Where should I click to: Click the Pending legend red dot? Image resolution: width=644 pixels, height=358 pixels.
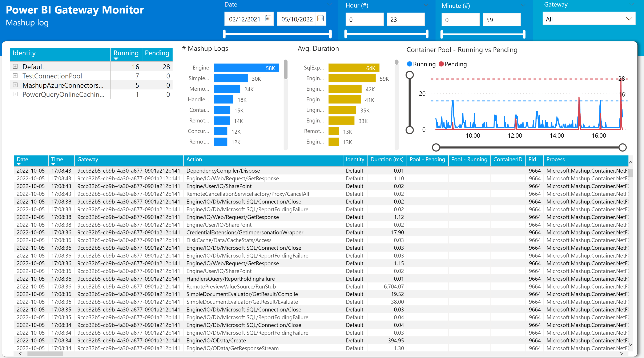point(441,64)
